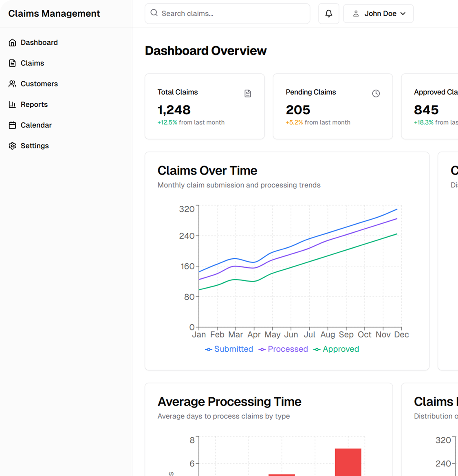Focus the Search claims input field
The width and height of the screenshot is (458, 476).
pos(232,13)
